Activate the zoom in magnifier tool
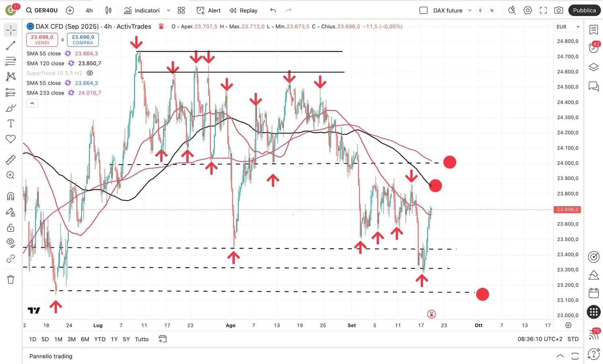Screen dimensions: 603x364 (11, 175)
